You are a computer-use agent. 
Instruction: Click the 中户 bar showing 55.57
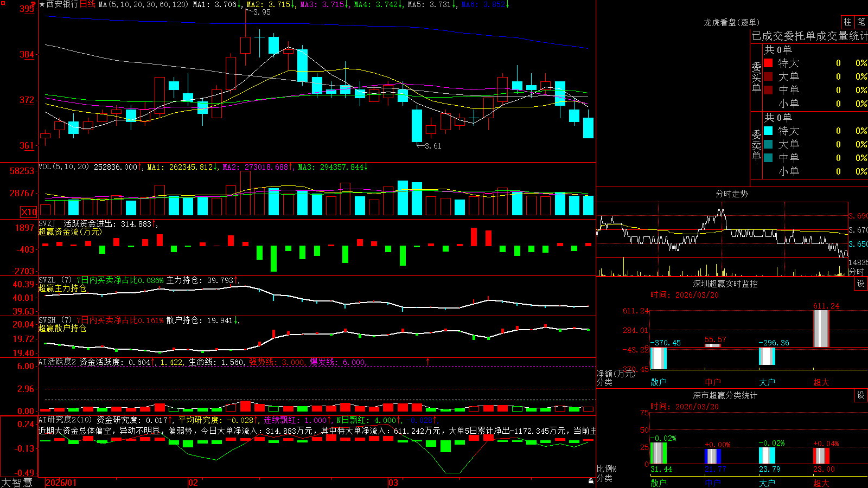(x=713, y=345)
